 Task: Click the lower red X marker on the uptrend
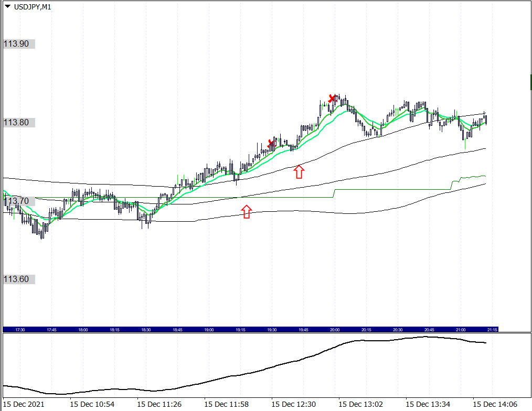271,143
